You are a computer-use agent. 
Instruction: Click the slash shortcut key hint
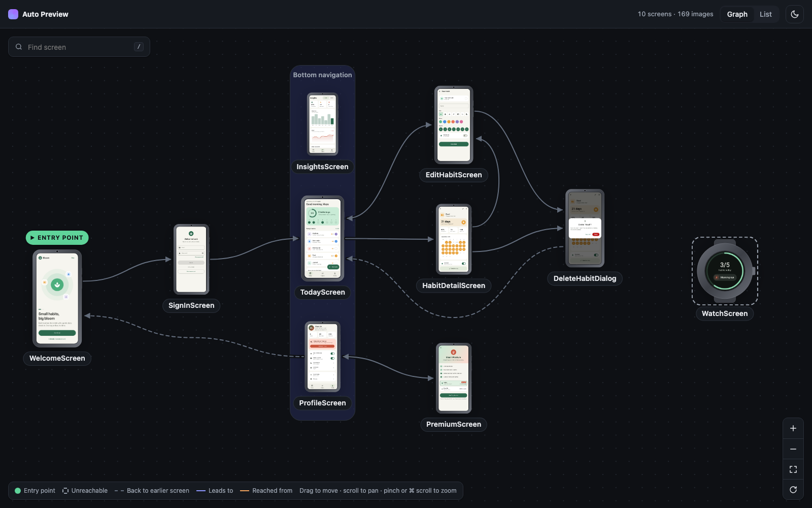[x=139, y=47]
